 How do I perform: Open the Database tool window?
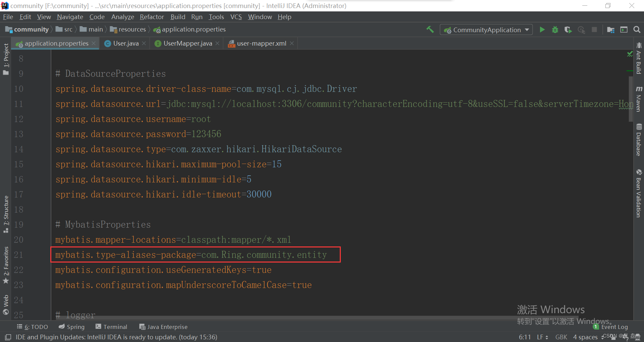coord(639,140)
